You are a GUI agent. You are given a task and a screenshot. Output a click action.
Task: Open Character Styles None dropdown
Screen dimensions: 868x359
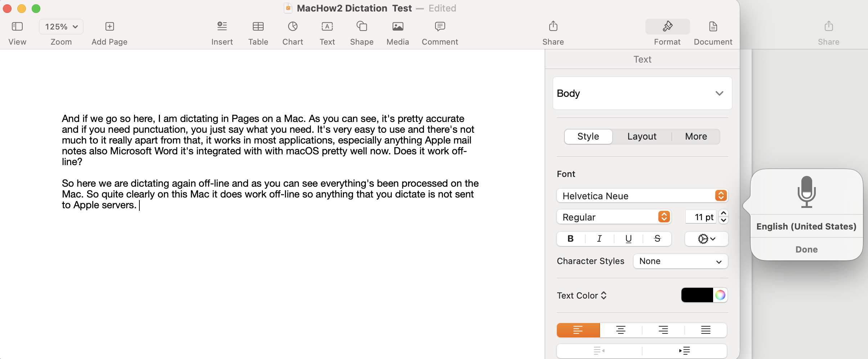[x=680, y=261]
